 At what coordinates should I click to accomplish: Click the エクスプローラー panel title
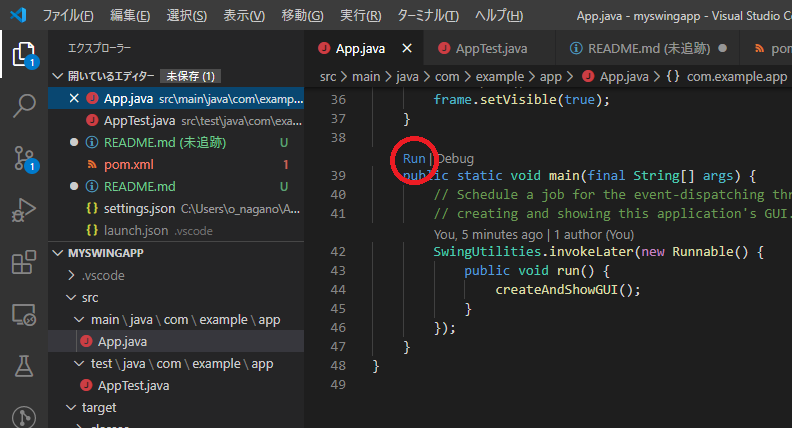[100, 48]
